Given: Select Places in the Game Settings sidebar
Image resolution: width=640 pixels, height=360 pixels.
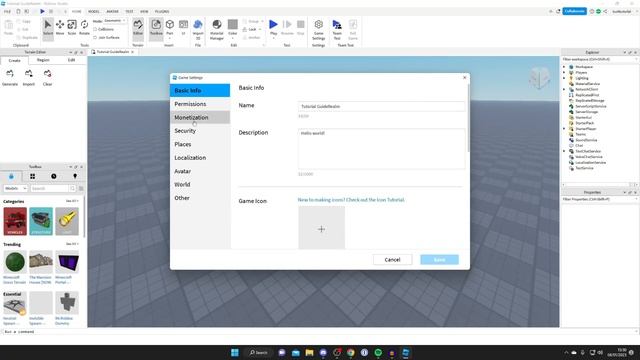Looking at the screenshot, I should (200, 144).
